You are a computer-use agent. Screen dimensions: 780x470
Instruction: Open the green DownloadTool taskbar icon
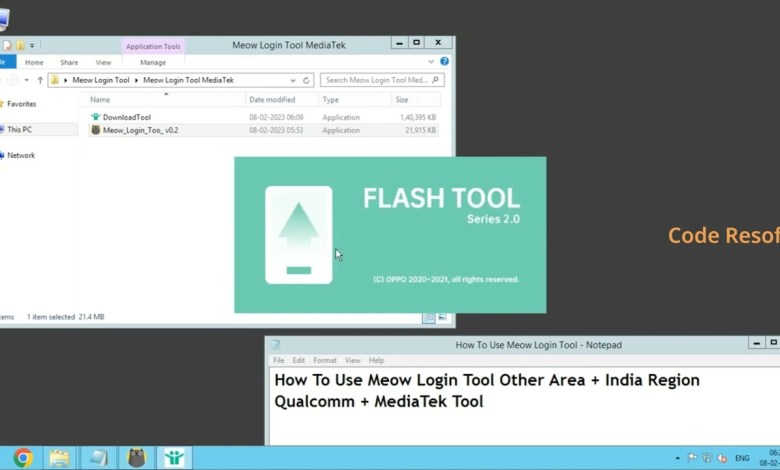tap(174, 458)
